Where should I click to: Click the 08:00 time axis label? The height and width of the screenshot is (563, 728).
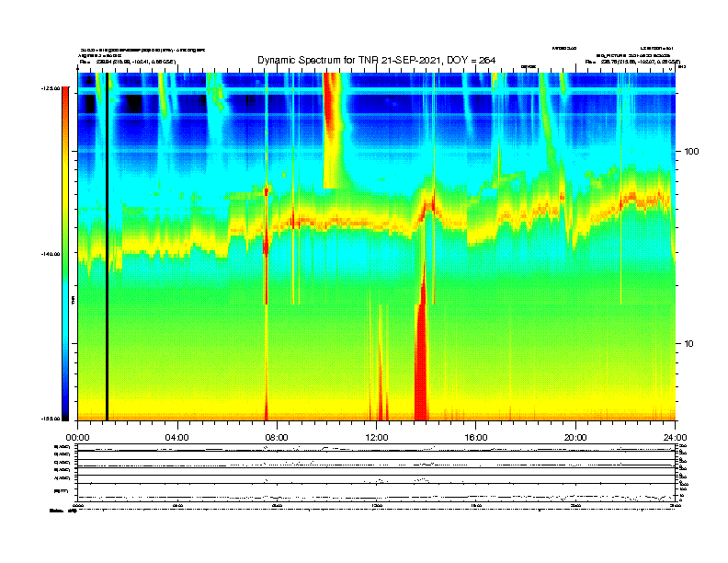click(x=277, y=438)
